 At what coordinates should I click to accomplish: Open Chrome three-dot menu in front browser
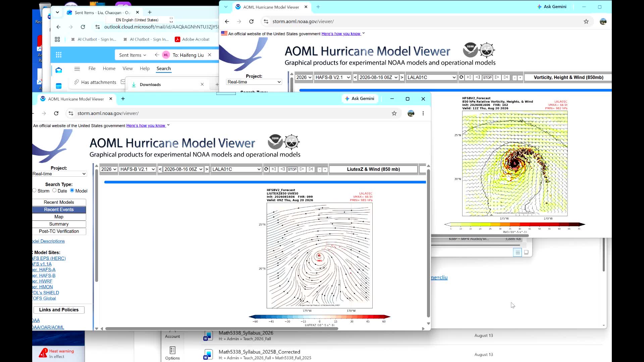pos(423,113)
